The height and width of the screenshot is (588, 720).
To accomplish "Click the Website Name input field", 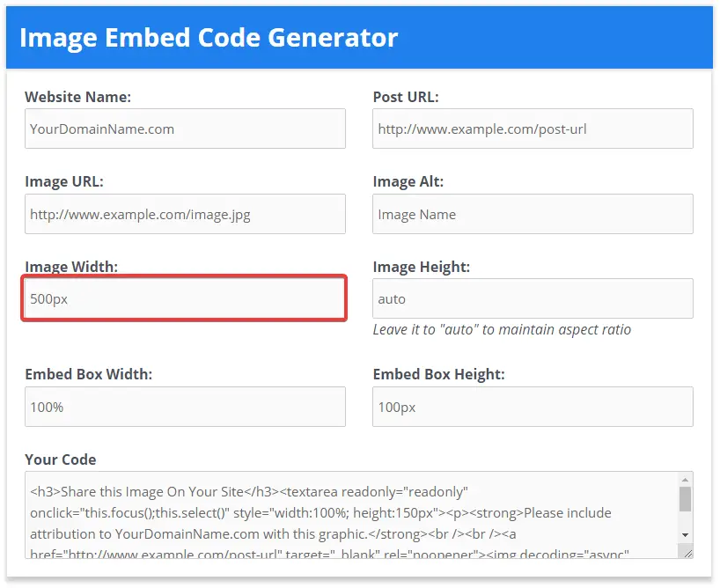I will pos(185,129).
